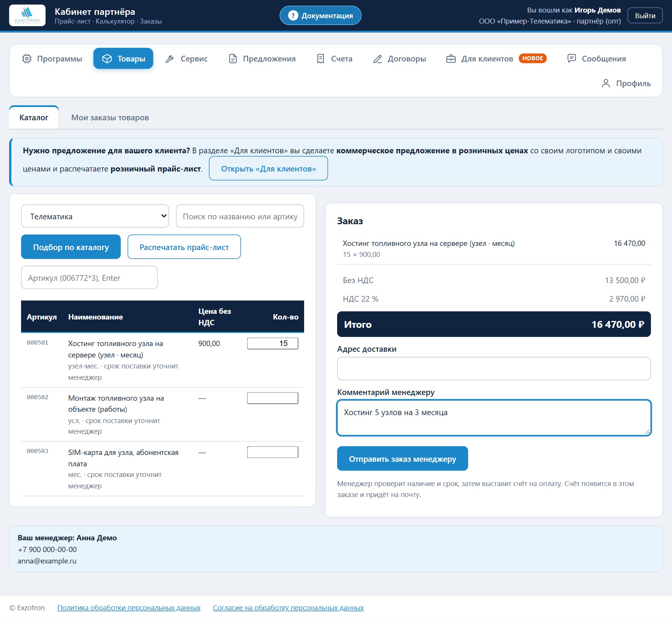Click manager email anna@example.ru
Screen dimensions: 672x620
pyautogui.click(x=47, y=561)
